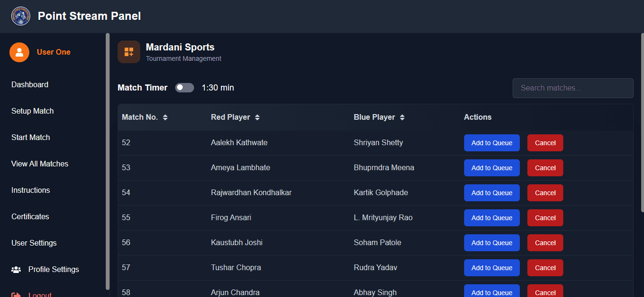Click the sidebar vertical scrollbar
Screen dimensions: 644x297
tap(108, 161)
